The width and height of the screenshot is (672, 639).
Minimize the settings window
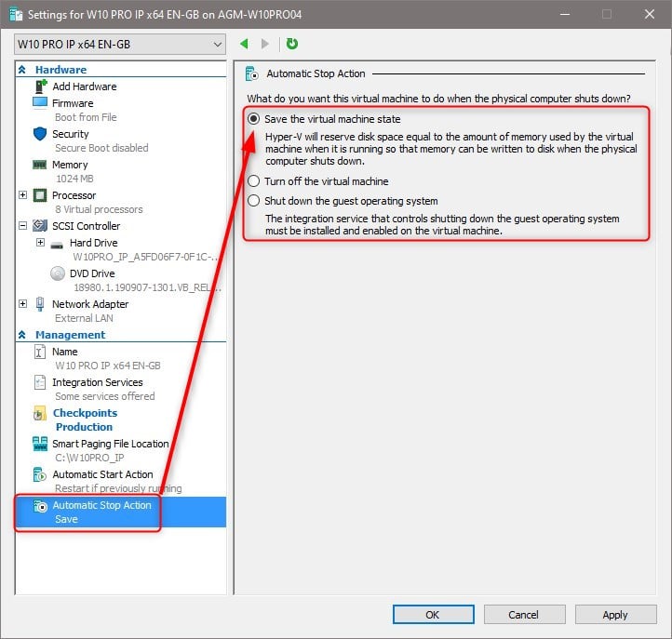pos(565,14)
